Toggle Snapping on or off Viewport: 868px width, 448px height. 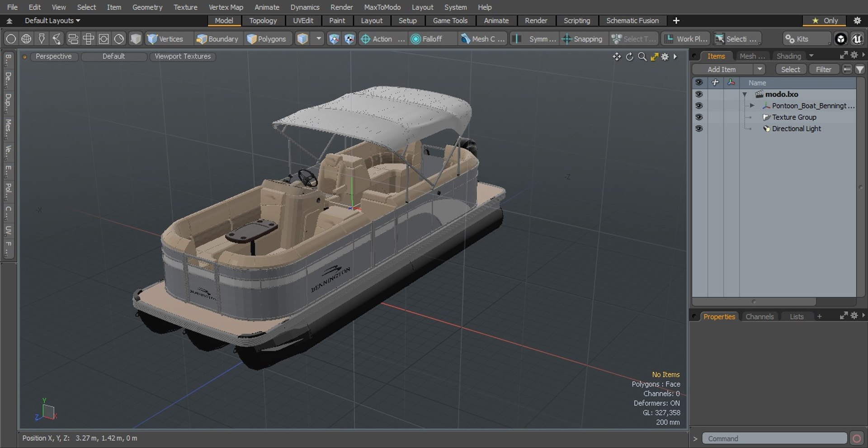coord(582,39)
